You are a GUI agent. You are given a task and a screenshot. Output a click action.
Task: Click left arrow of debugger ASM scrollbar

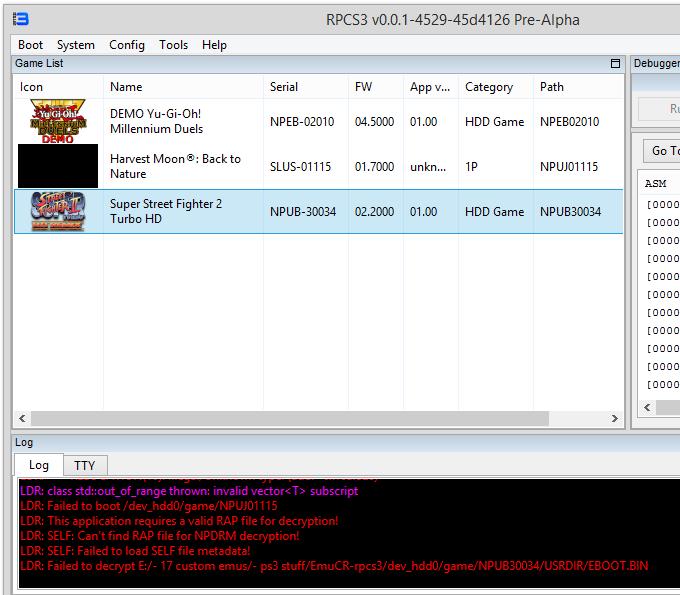point(647,408)
